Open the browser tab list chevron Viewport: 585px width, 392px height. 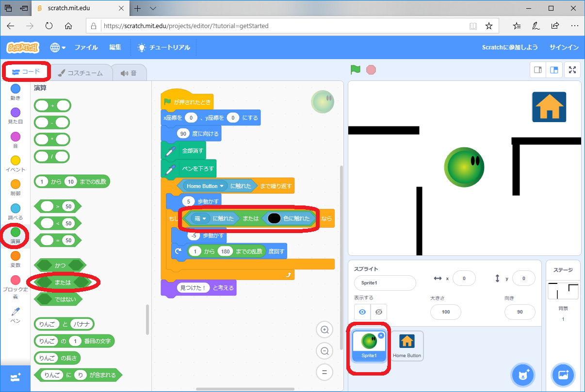(x=153, y=8)
